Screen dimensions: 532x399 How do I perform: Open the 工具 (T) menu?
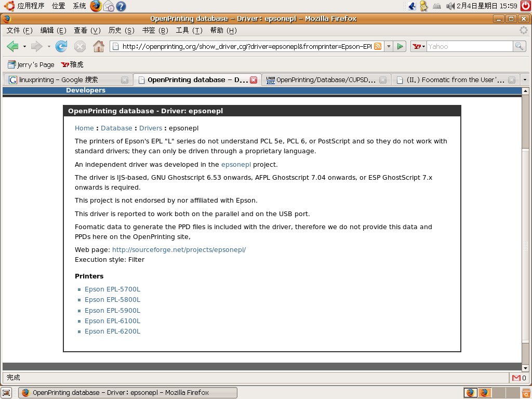pyautogui.click(x=189, y=31)
